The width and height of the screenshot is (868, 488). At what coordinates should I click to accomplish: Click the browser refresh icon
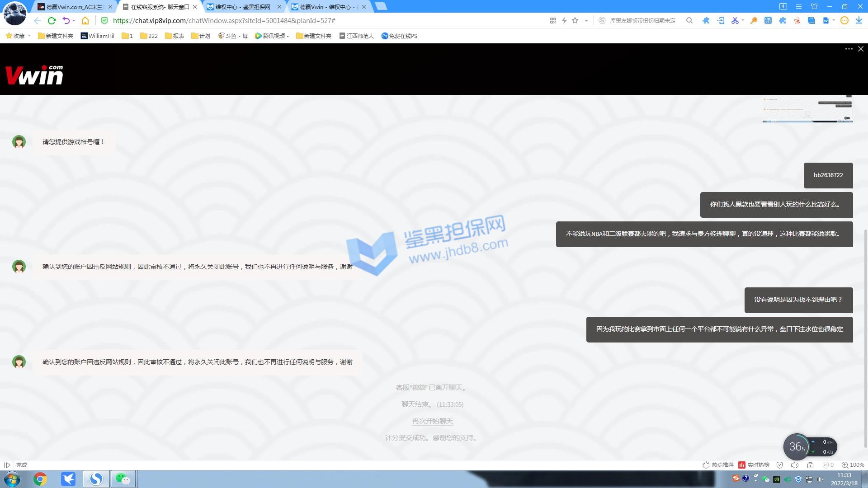(52, 21)
